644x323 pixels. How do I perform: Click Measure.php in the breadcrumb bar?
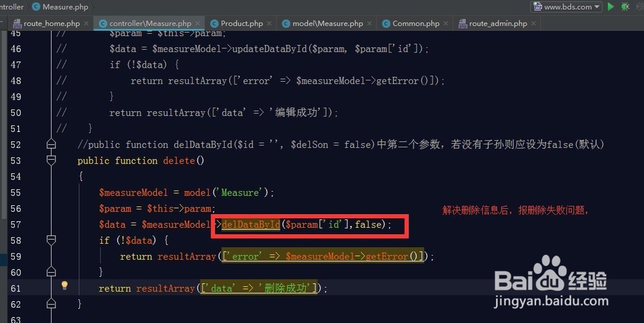click(61, 6)
